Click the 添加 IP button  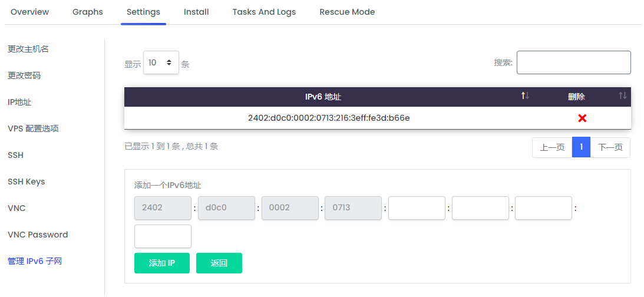[x=162, y=263]
